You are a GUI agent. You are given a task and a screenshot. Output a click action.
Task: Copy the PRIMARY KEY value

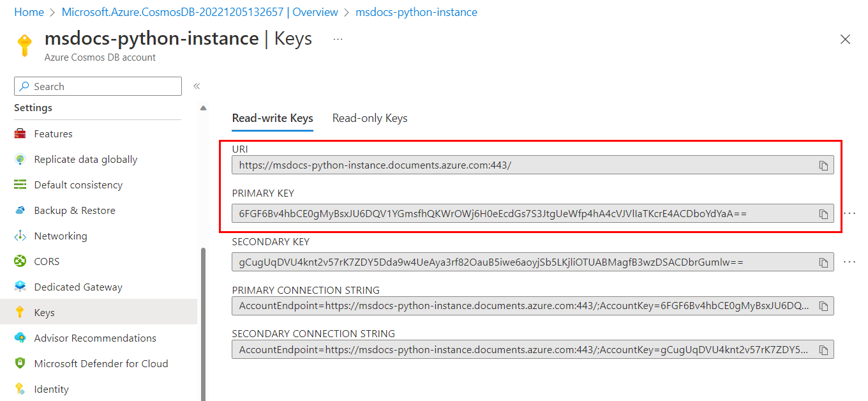tap(823, 214)
